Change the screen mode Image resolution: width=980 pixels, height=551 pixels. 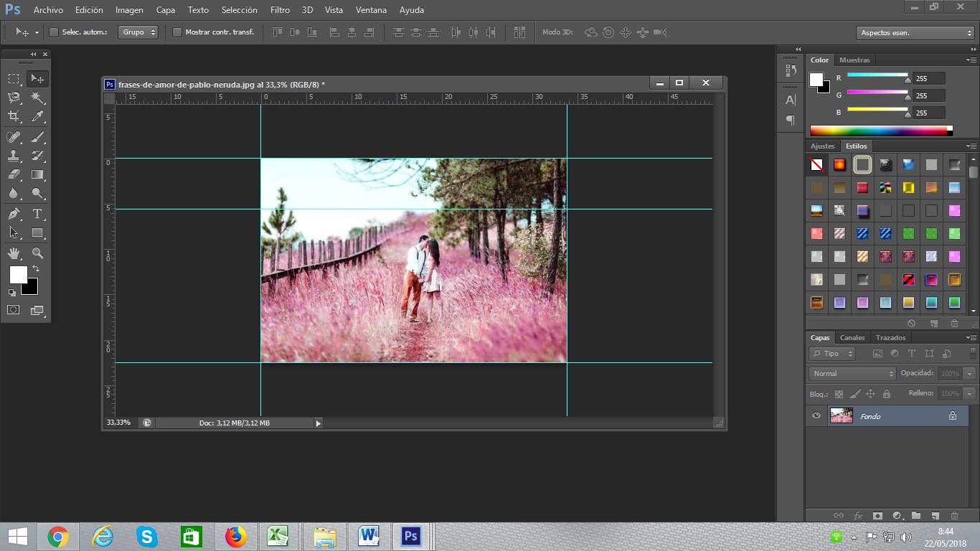[x=37, y=310]
